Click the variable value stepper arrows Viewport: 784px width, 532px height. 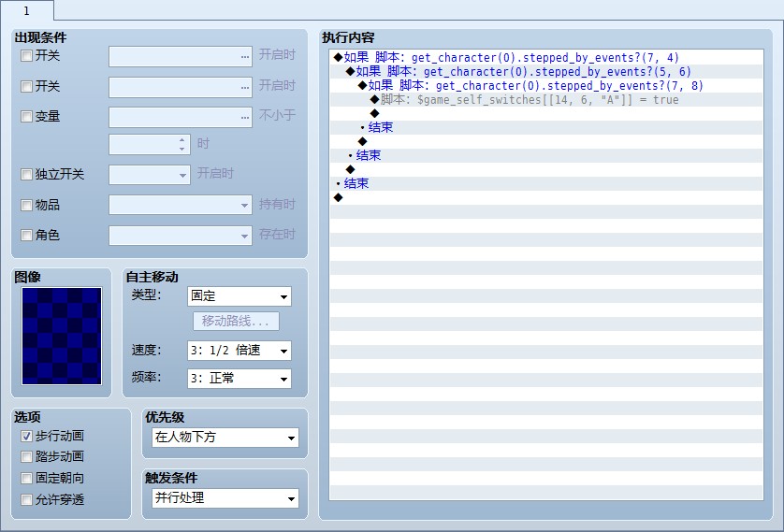pyautogui.click(x=182, y=145)
